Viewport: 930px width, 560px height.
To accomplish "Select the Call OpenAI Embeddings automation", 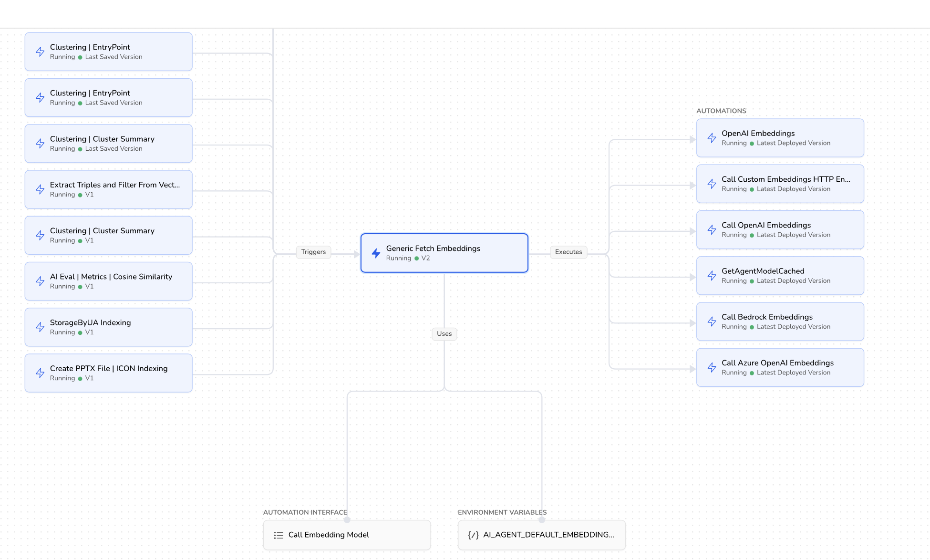I will tap(780, 229).
